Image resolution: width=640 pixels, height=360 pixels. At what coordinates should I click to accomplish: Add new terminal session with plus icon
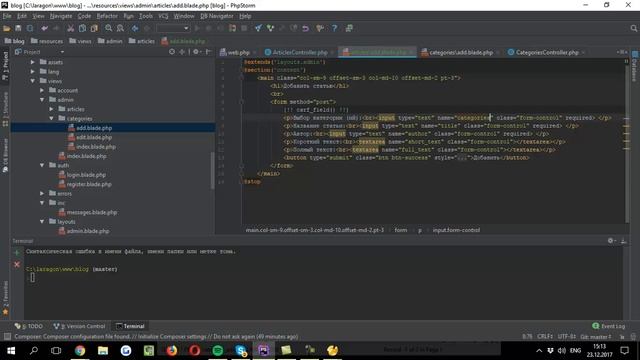pos(17,253)
